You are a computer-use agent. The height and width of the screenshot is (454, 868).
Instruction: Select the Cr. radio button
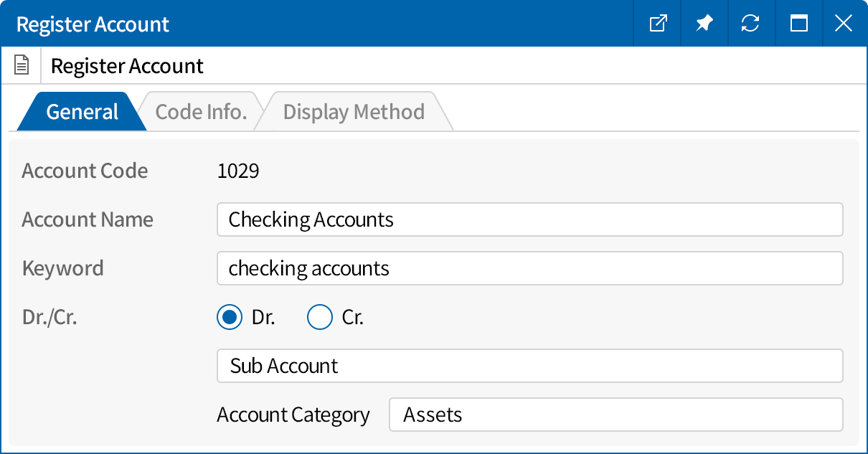320,317
